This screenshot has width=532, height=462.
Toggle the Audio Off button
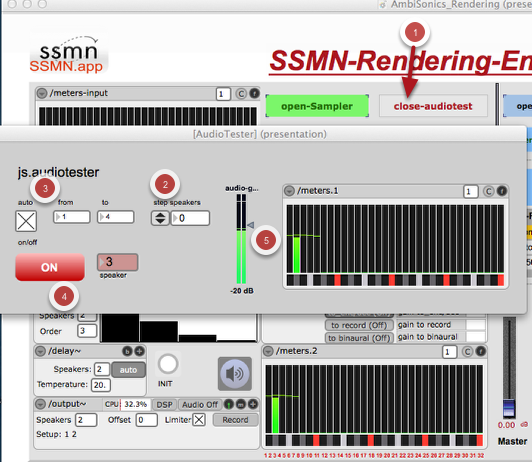200,405
